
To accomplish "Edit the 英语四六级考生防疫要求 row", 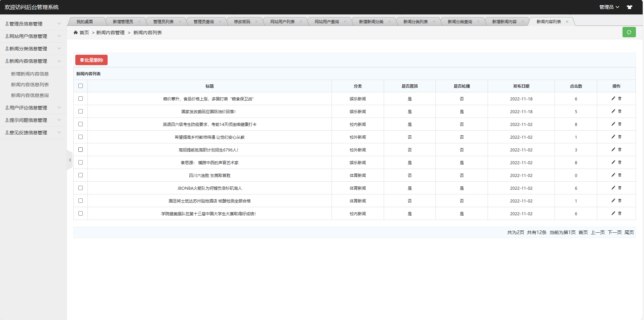I will [613, 124].
